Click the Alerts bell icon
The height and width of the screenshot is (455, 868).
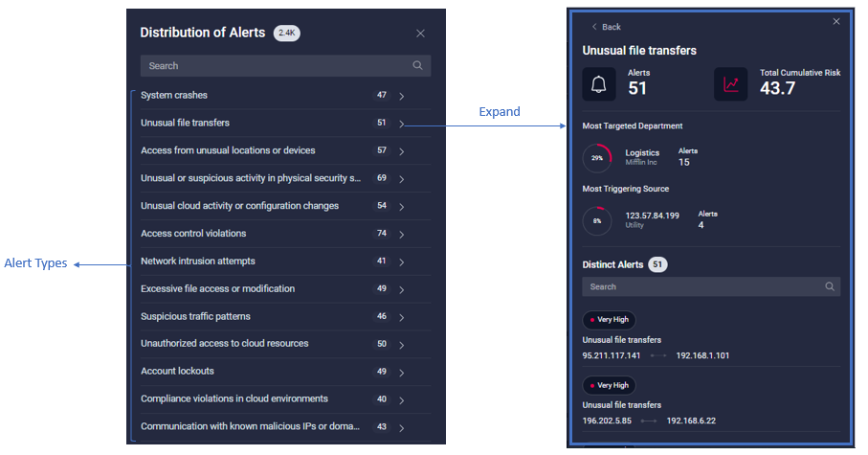pyautogui.click(x=599, y=84)
